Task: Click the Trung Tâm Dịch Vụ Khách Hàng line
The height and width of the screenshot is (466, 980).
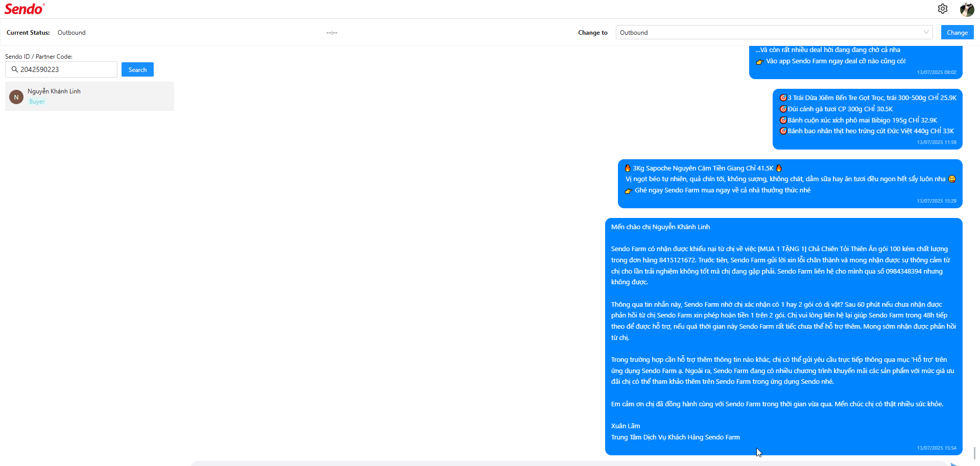Action: [x=676, y=437]
